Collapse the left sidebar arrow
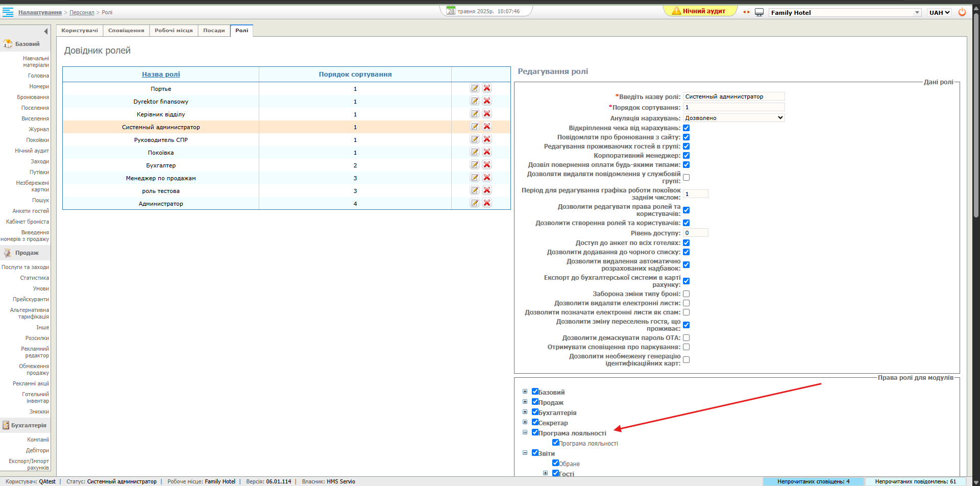The width and height of the screenshot is (980, 486). [46, 32]
